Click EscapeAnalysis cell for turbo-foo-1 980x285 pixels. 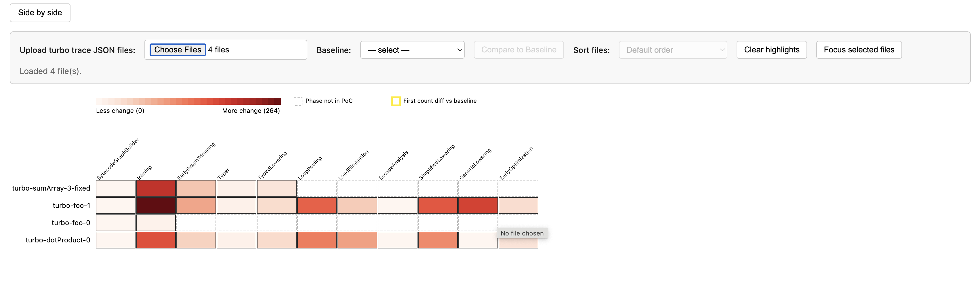[x=398, y=206]
